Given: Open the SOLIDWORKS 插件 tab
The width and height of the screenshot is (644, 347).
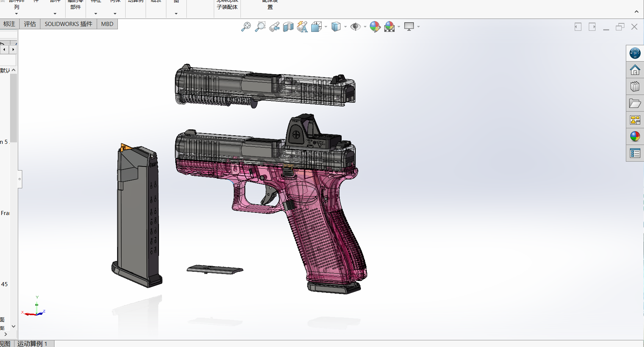Looking at the screenshot, I should [x=68, y=24].
